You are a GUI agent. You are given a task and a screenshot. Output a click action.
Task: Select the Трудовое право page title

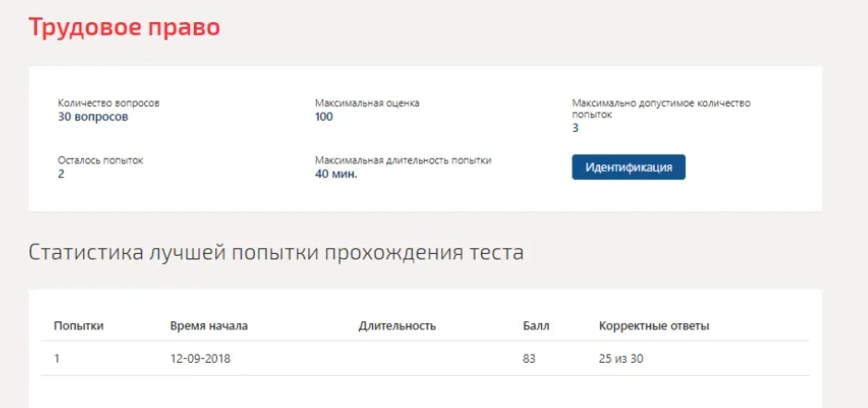coord(124,28)
